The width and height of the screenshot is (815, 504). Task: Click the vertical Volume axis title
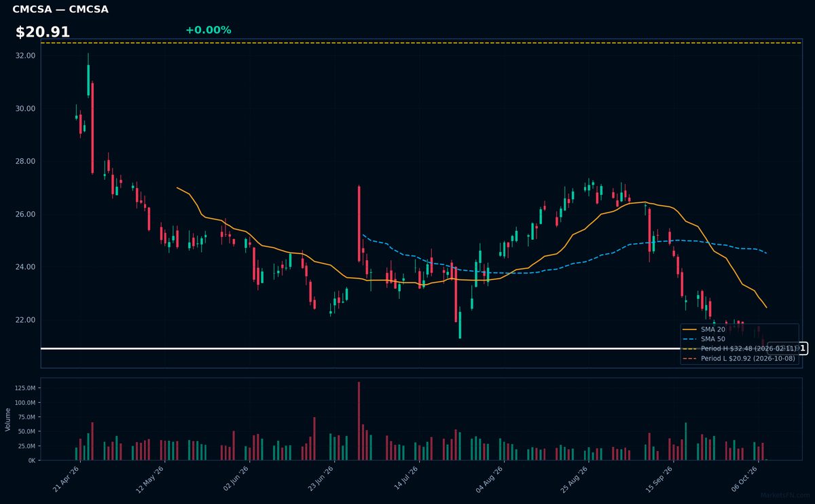coord(8,419)
